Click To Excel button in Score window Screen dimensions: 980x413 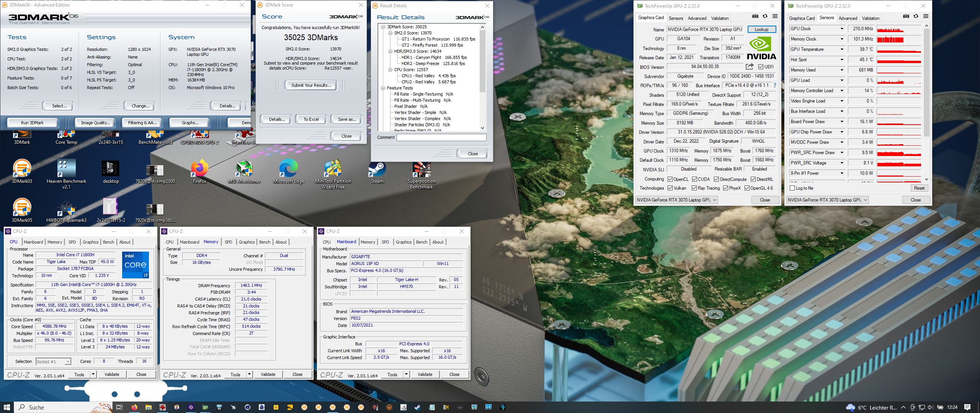click(311, 119)
